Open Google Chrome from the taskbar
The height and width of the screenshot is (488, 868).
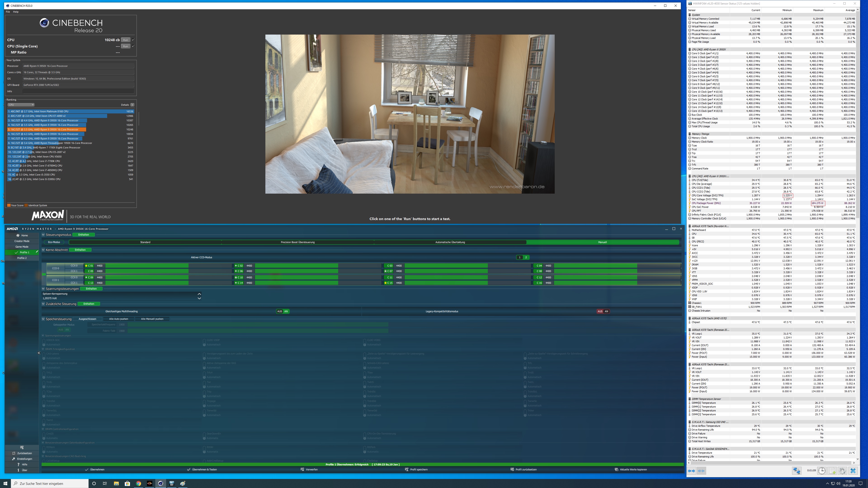pos(138,483)
